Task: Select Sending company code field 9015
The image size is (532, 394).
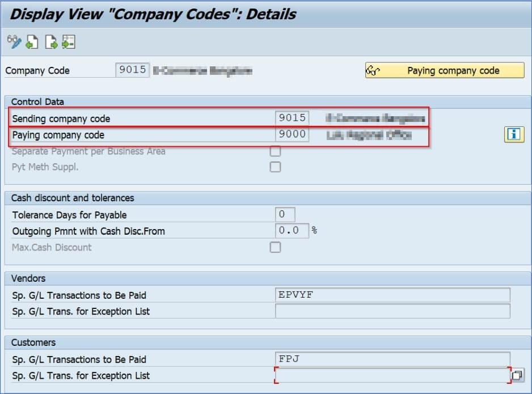Action: [292, 118]
